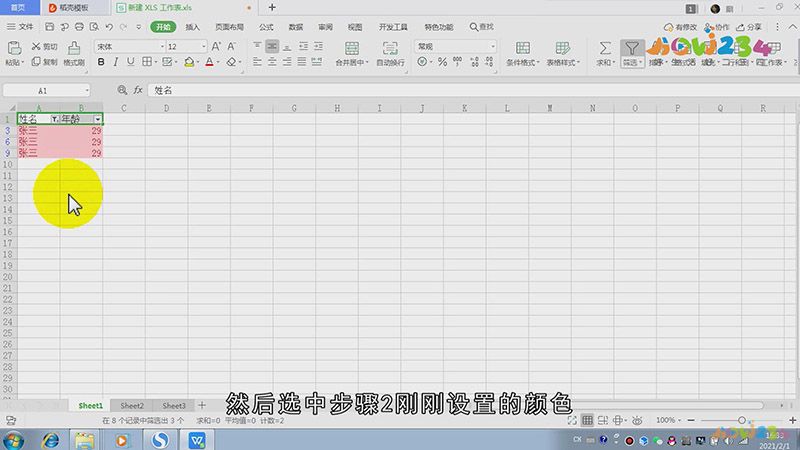Click the decrease decimal places icon

[x=489, y=62]
